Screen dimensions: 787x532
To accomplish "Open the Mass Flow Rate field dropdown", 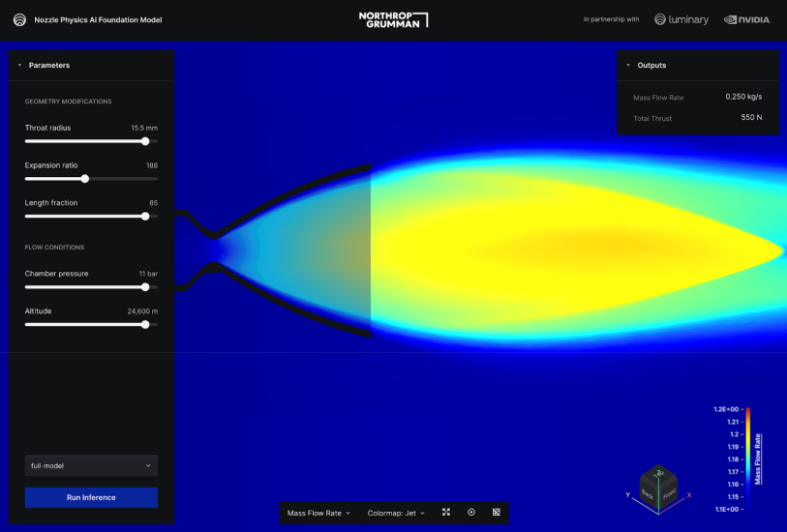I will tap(318, 513).
